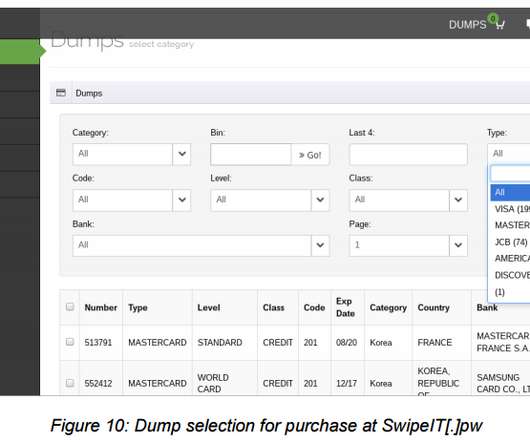530x442 pixels.
Task: Click the Type dropdown search box
Action: pyautogui.click(x=510, y=174)
